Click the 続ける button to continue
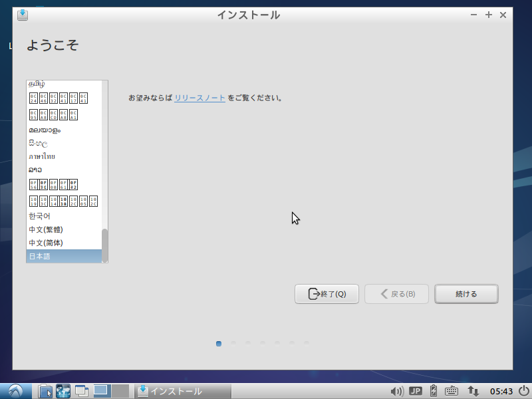Image resolution: width=532 pixels, height=399 pixels. point(466,294)
